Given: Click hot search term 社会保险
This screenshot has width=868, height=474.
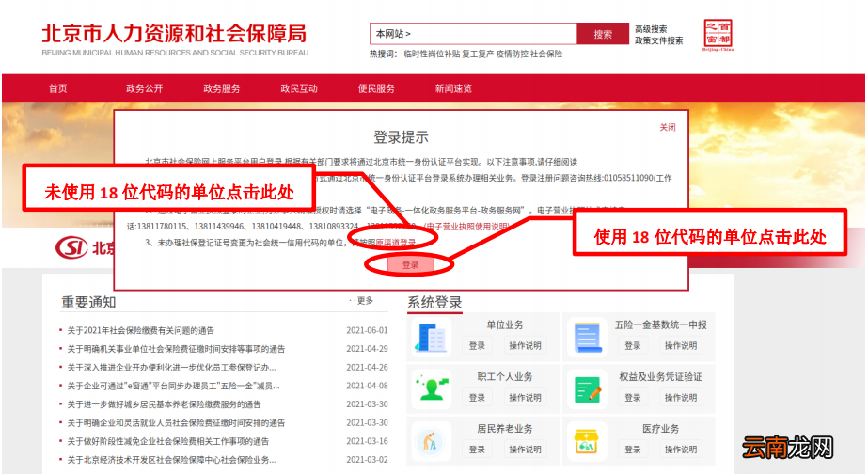Looking at the screenshot, I should 546,54.
